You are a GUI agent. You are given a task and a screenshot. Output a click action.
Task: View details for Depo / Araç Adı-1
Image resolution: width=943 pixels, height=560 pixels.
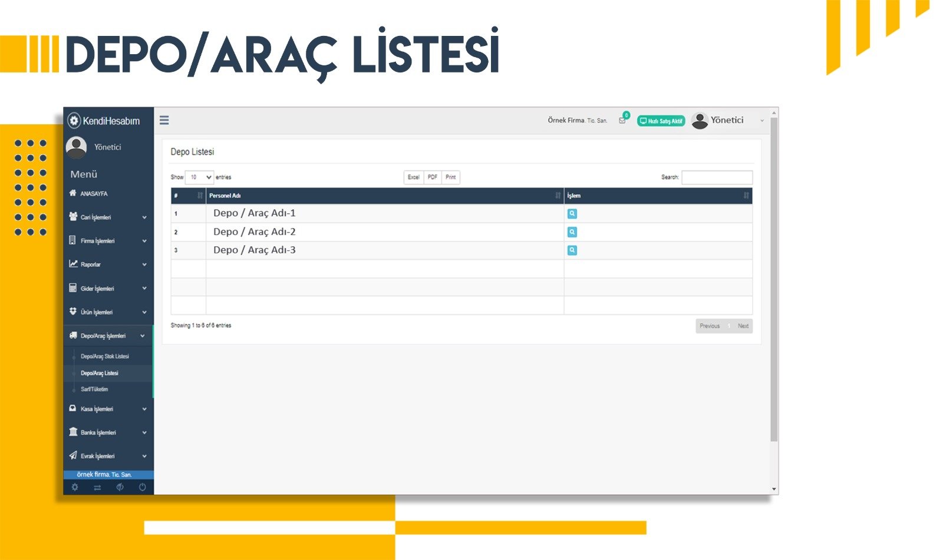pos(572,214)
